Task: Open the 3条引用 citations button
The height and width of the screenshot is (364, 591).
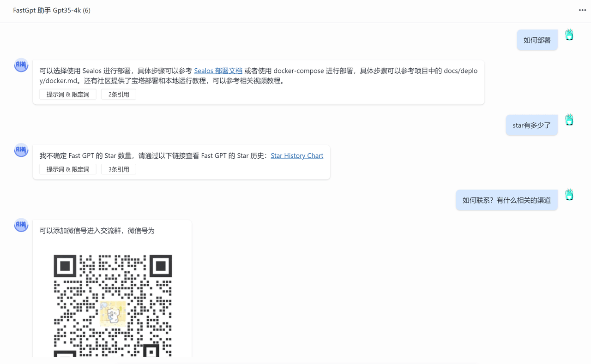Action: click(x=119, y=169)
